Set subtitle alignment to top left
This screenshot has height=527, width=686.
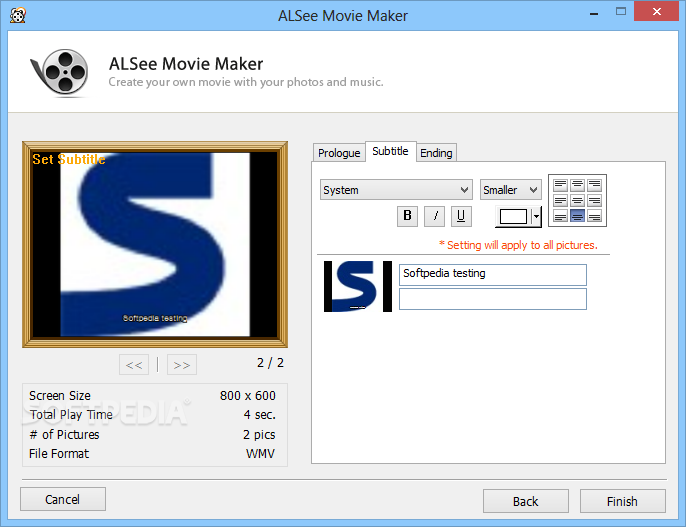tap(560, 185)
